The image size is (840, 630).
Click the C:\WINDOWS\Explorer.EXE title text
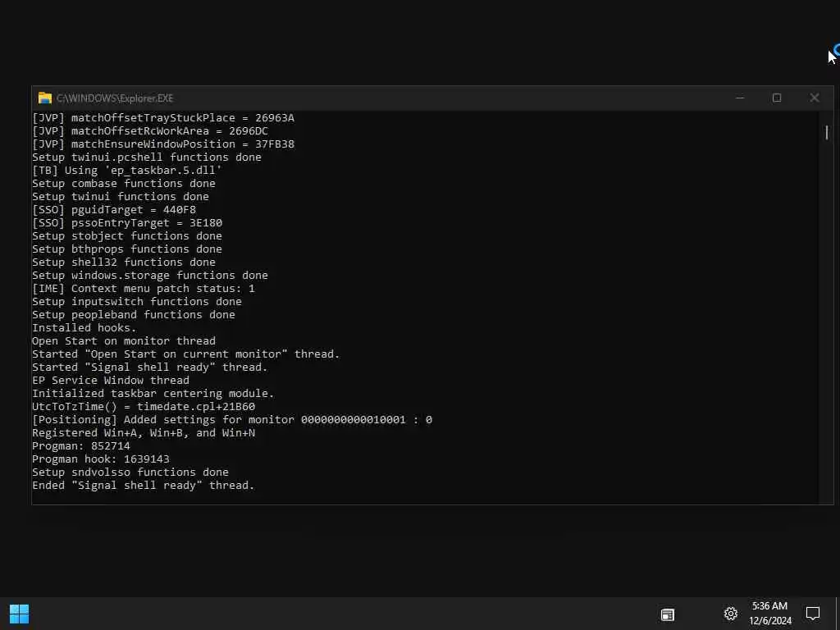tap(115, 98)
